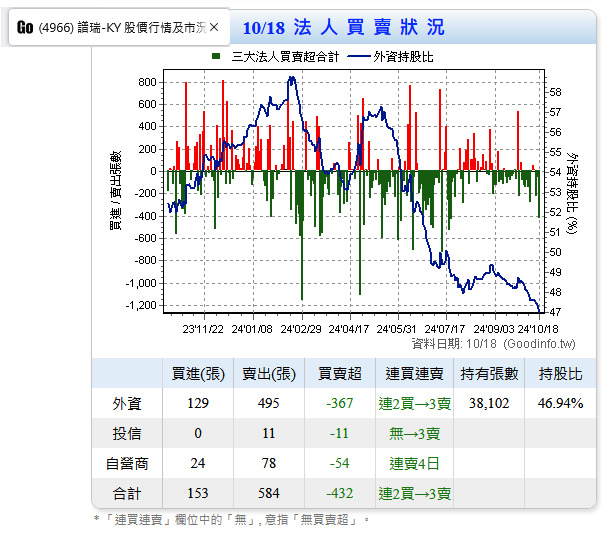Image resolution: width=616 pixels, height=536 pixels.
Task: Click the 買進(張) column header
Action: (x=198, y=373)
